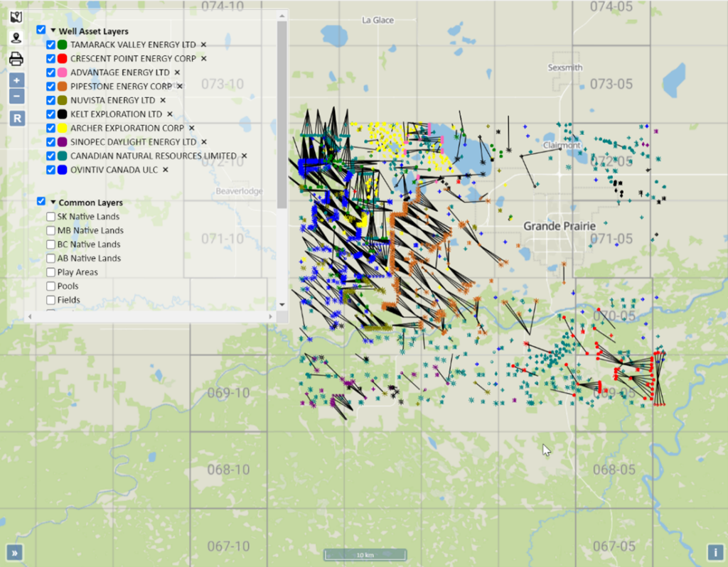The height and width of the screenshot is (567, 728).
Task: Uncheck the master Well Asset Layers checkbox
Action: coord(40,31)
